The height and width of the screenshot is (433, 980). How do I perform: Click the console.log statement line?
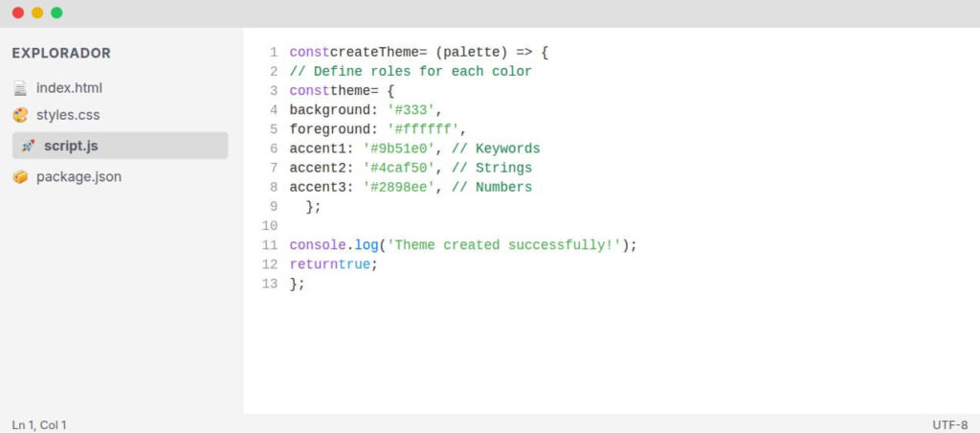[463, 245]
